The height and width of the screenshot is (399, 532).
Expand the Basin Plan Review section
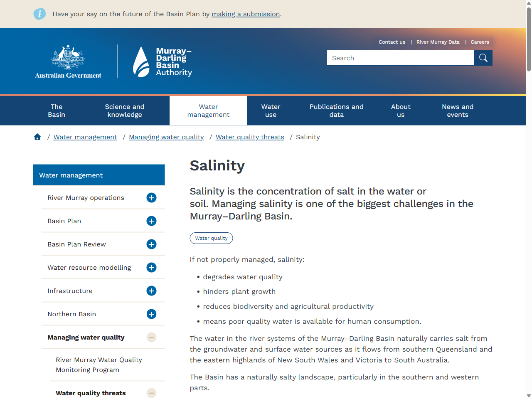pyautogui.click(x=151, y=244)
